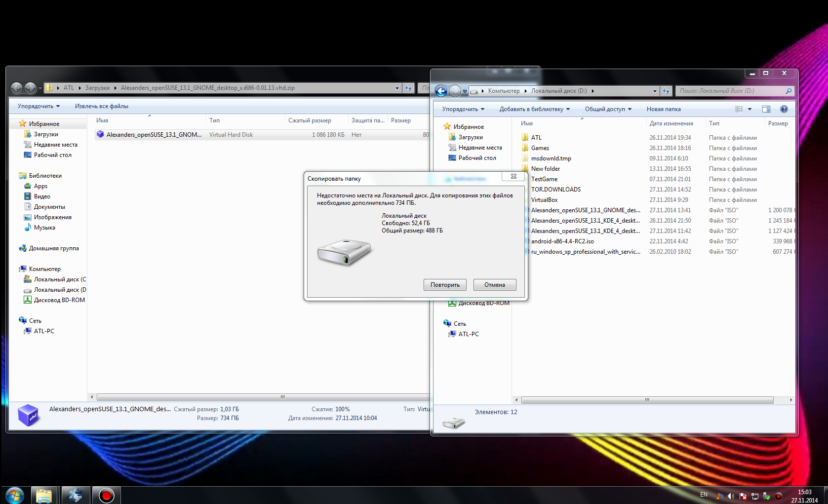This screenshot has height=504, width=828.
Task: Toggle the preview pane icon
Action: 766,109
